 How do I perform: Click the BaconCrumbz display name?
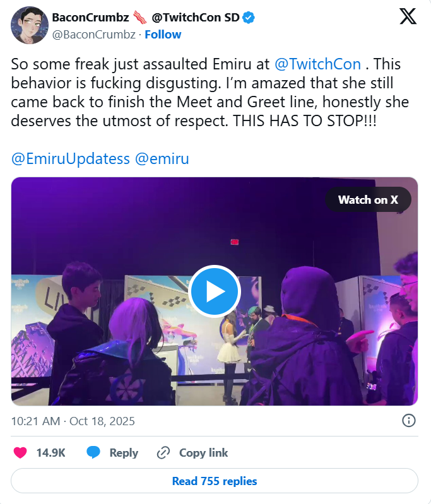coord(89,18)
